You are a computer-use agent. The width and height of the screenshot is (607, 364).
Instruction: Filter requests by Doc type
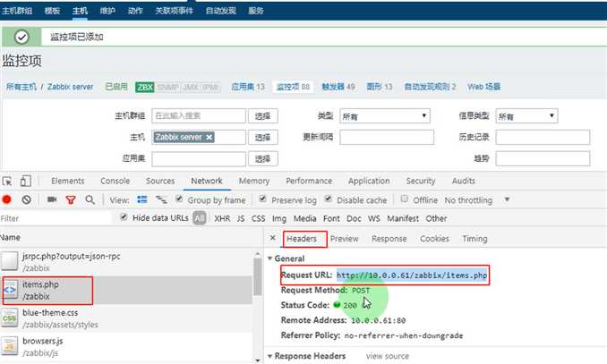point(354,218)
